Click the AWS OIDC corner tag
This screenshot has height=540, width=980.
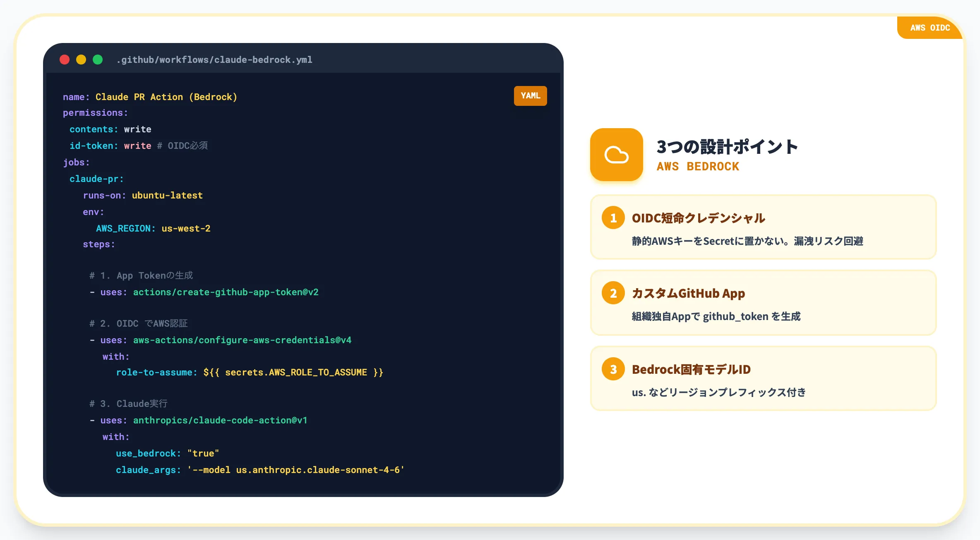coord(930,28)
